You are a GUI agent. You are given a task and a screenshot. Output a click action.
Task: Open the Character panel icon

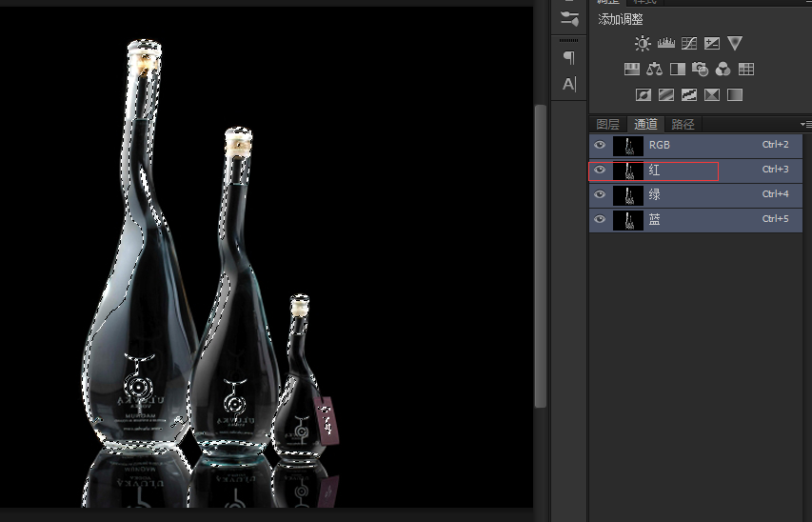[x=568, y=84]
